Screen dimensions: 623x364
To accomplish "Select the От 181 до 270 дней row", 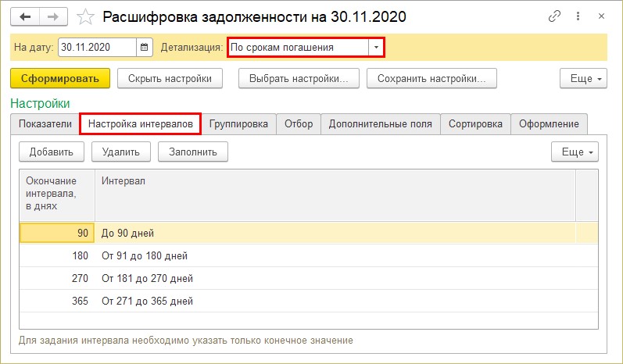I will click(308, 278).
